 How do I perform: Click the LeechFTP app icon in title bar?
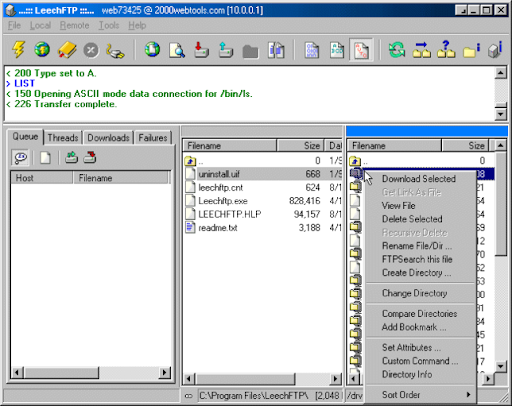pyautogui.click(x=11, y=10)
